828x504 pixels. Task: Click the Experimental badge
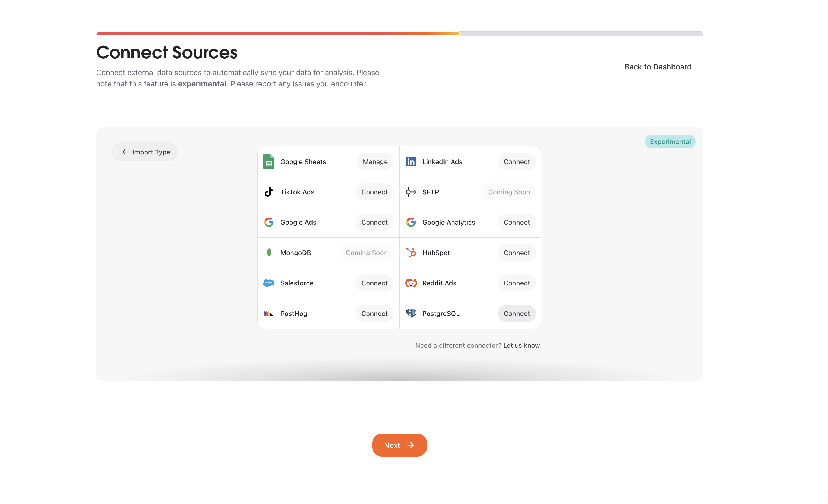670,141
